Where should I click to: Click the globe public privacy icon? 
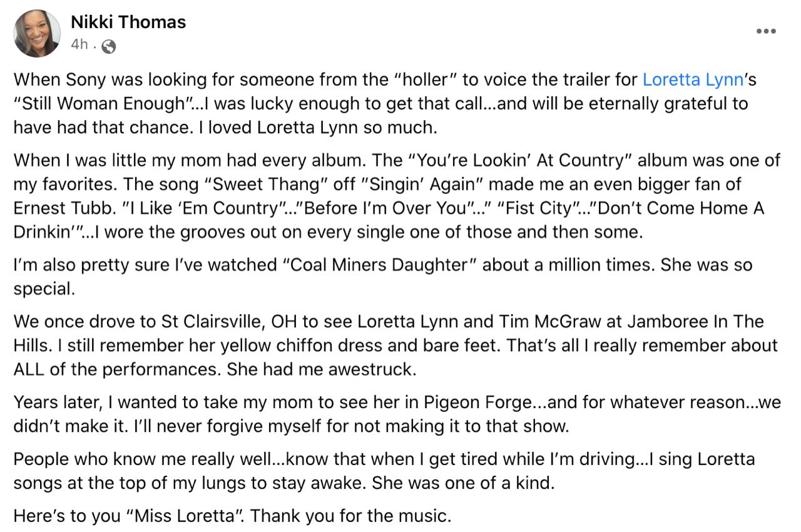108,46
